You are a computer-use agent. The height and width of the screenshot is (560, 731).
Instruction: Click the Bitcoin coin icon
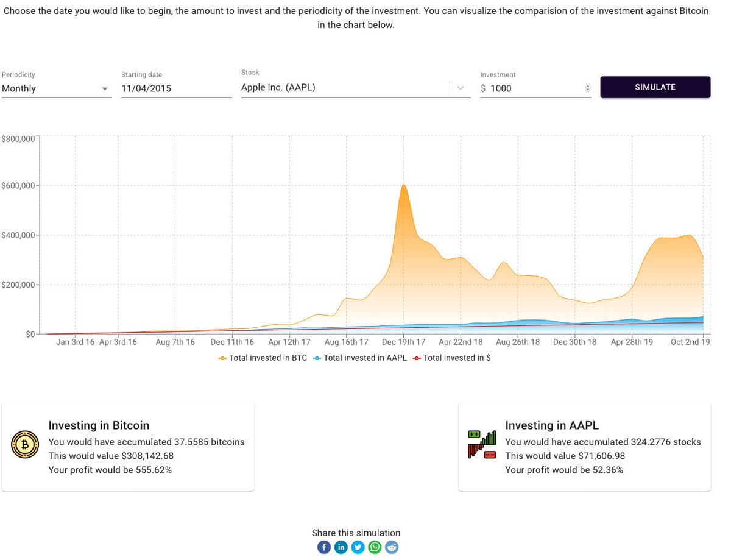coord(25,444)
